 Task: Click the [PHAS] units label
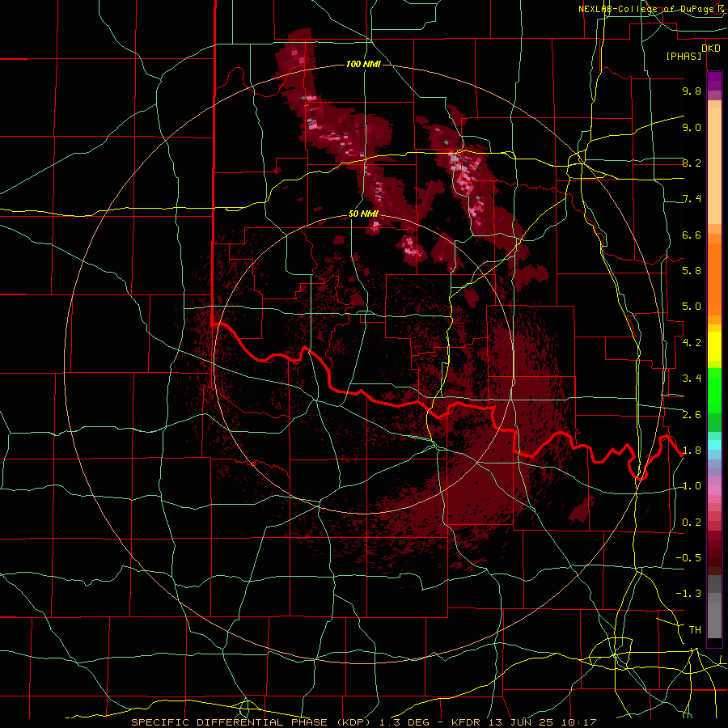[x=684, y=56]
